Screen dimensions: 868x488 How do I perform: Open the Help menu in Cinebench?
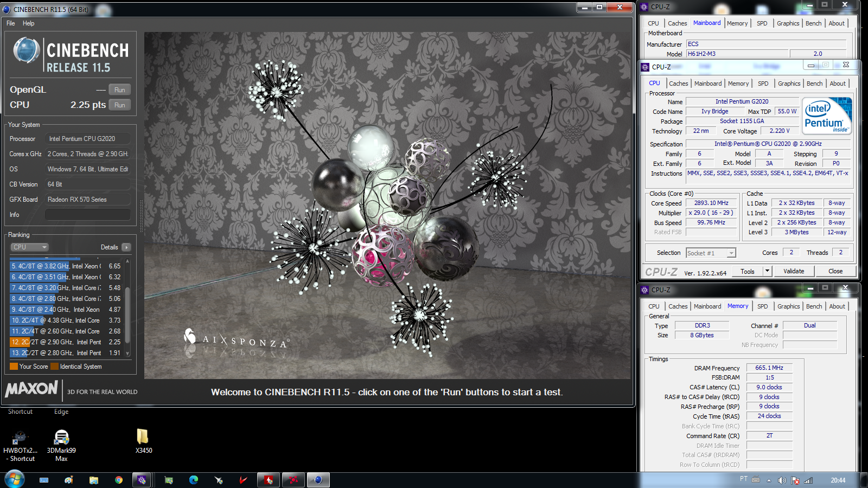(29, 23)
